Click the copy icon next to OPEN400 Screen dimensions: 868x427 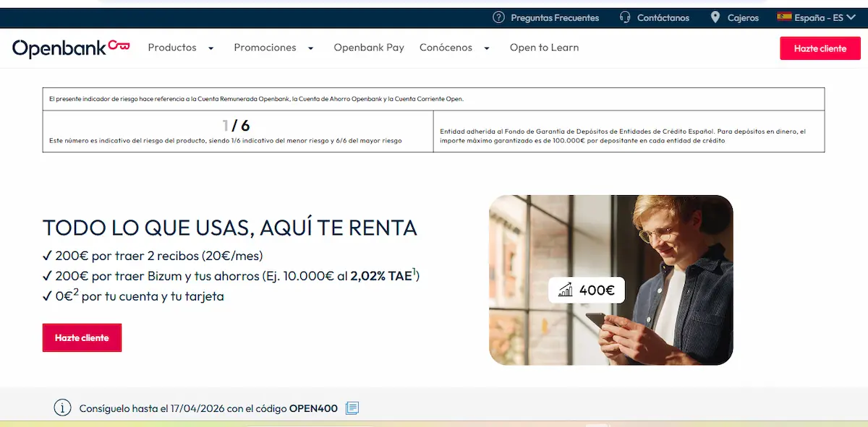click(352, 408)
